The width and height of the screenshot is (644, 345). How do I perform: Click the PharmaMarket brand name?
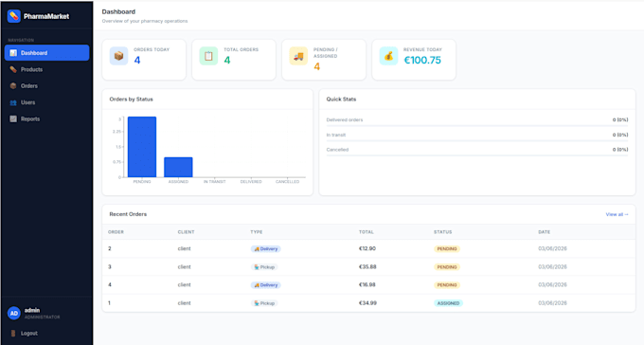(x=46, y=16)
